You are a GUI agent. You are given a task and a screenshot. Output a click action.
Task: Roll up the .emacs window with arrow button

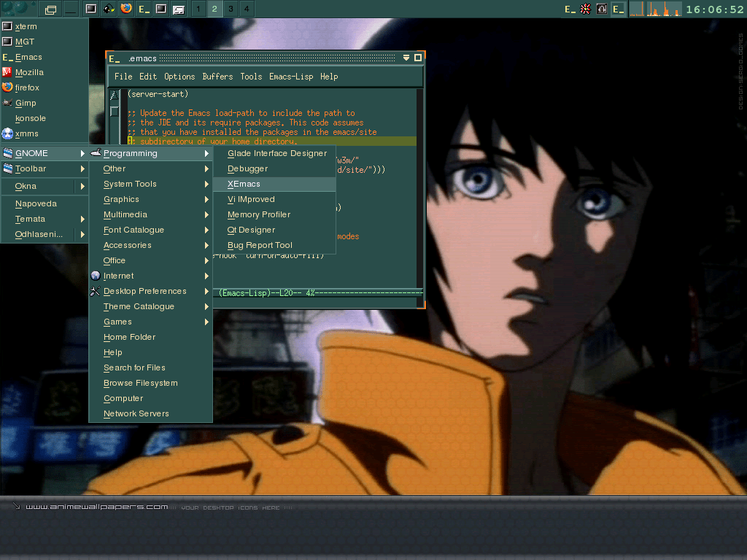coord(406,58)
